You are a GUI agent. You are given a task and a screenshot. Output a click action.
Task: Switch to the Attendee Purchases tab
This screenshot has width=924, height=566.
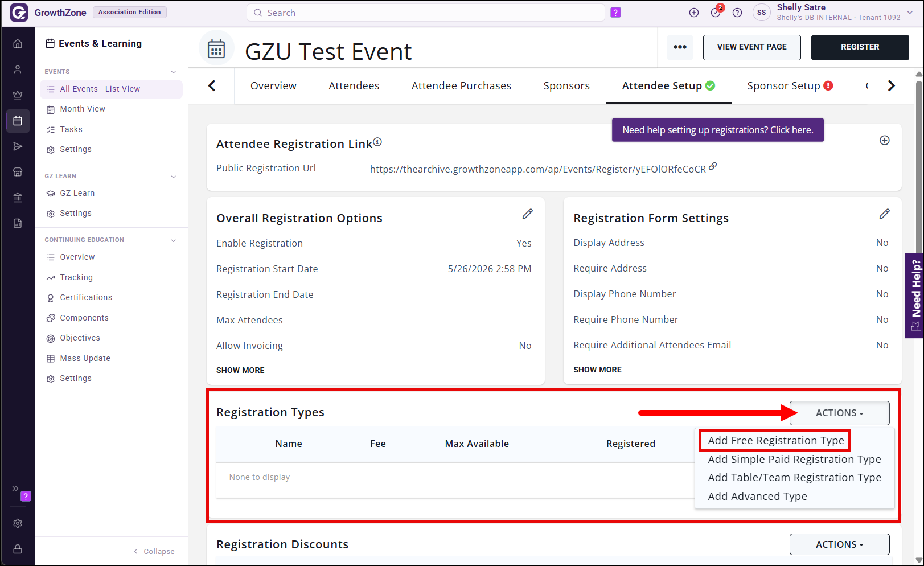pos(461,86)
